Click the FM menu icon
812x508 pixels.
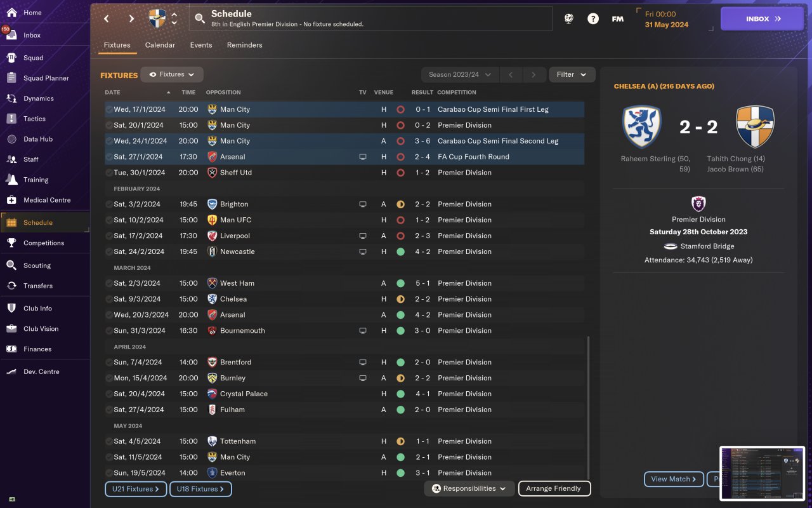(x=617, y=19)
